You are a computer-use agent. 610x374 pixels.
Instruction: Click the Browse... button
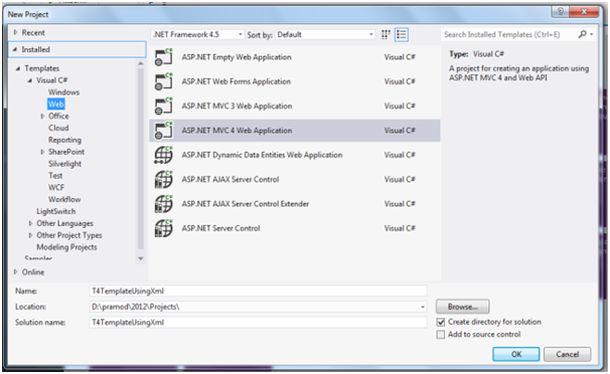(463, 307)
